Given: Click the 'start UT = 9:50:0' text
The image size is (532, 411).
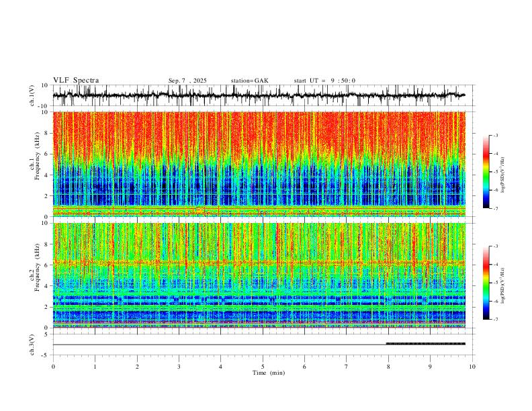Looking at the screenshot, I should [324, 81].
